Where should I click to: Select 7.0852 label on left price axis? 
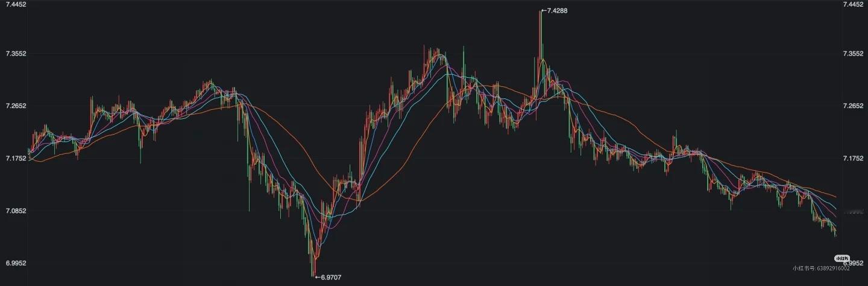pyautogui.click(x=16, y=211)
